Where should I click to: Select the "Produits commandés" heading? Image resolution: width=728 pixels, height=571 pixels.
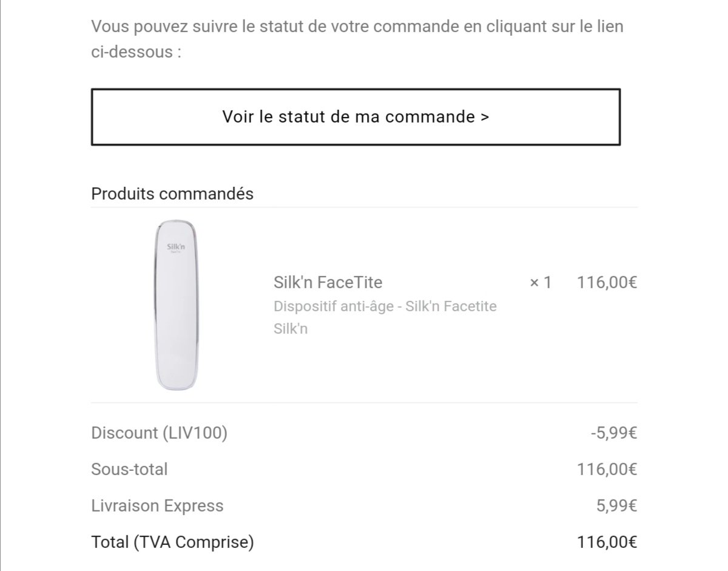(x=172, y=194)
